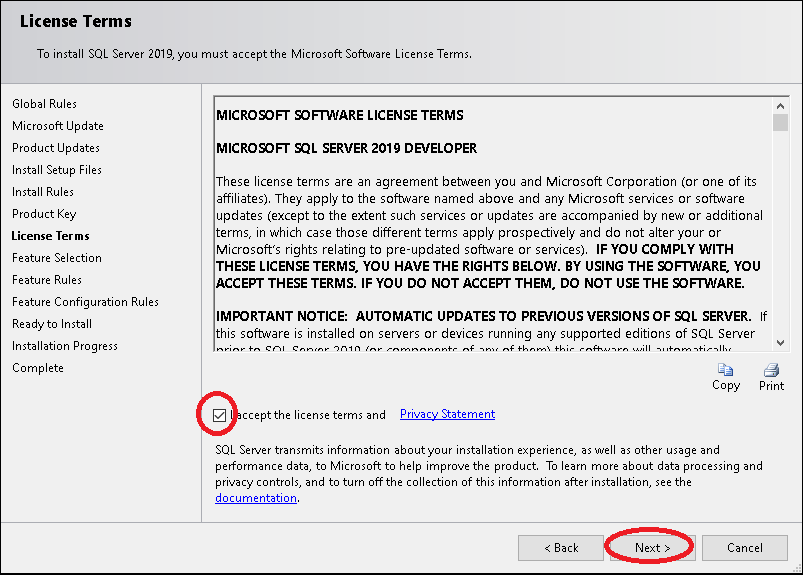Select Product Updates step
Image resolution: width=803 pixels, height=575 pixels.
[56, 148]
